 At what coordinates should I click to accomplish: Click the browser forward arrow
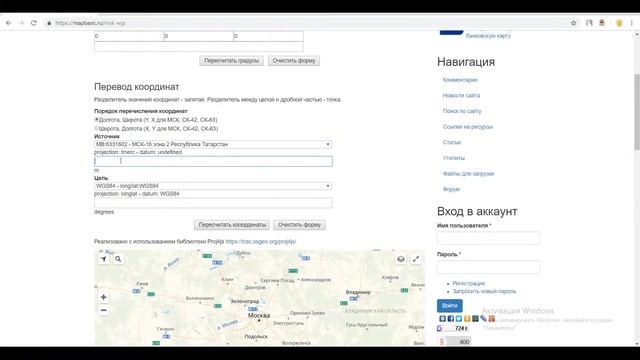(x=21, y=23)
